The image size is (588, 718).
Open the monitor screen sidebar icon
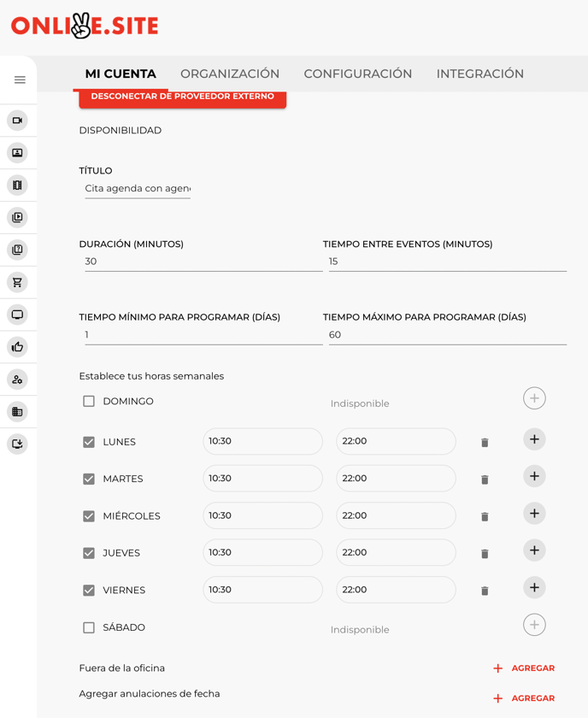(x=17, y=315)
